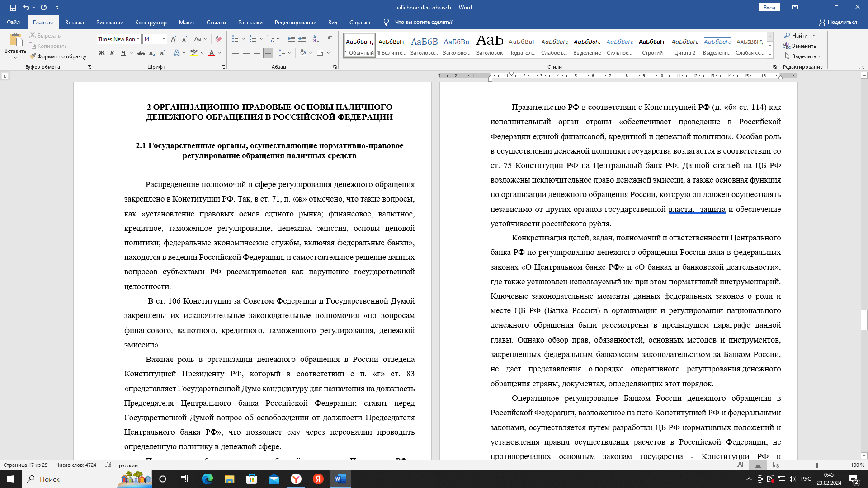Open the Paragraph dialog launcher (Абзац)
This screenshot has width=868, height=488.
[335, 67]
